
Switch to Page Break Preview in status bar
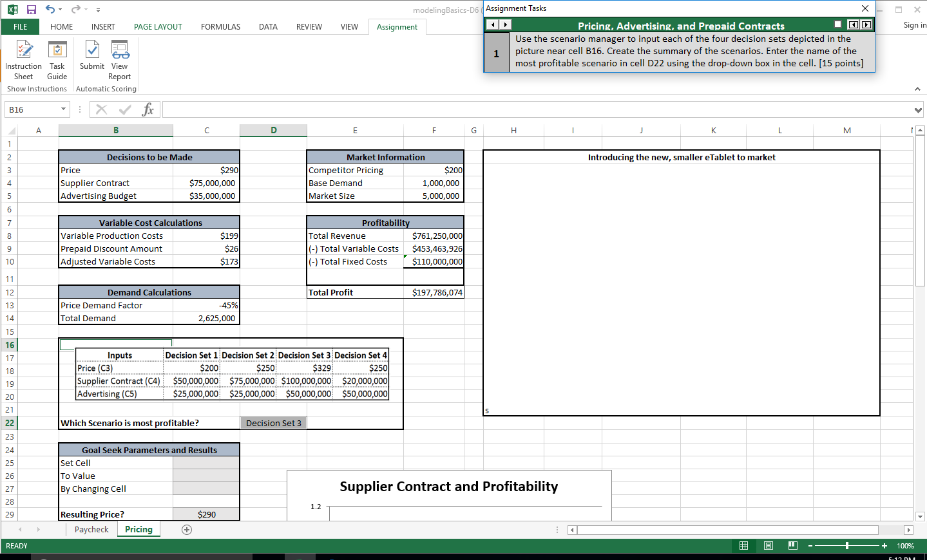pyautogui.click(x=793, y=546)
